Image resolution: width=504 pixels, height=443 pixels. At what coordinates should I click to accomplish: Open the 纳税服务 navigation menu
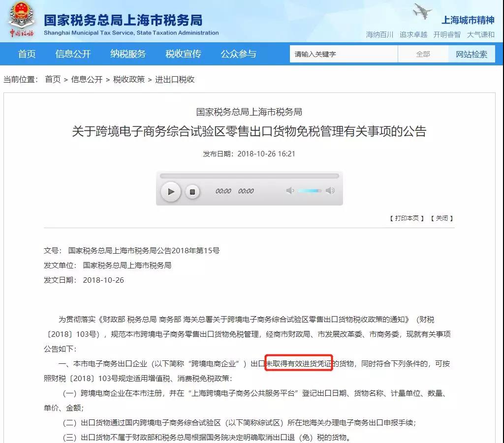128,54
